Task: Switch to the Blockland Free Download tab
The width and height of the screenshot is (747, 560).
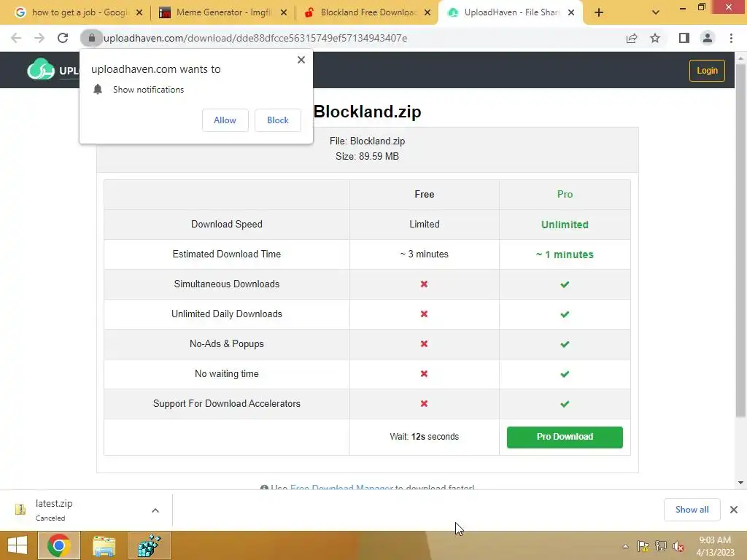Action: pyautogui.click(x=368, y=12)
